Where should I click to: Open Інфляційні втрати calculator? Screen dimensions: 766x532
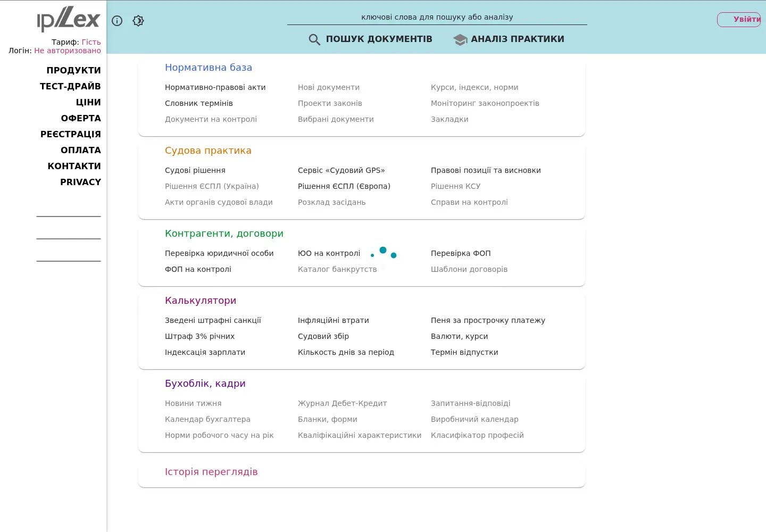334,320
